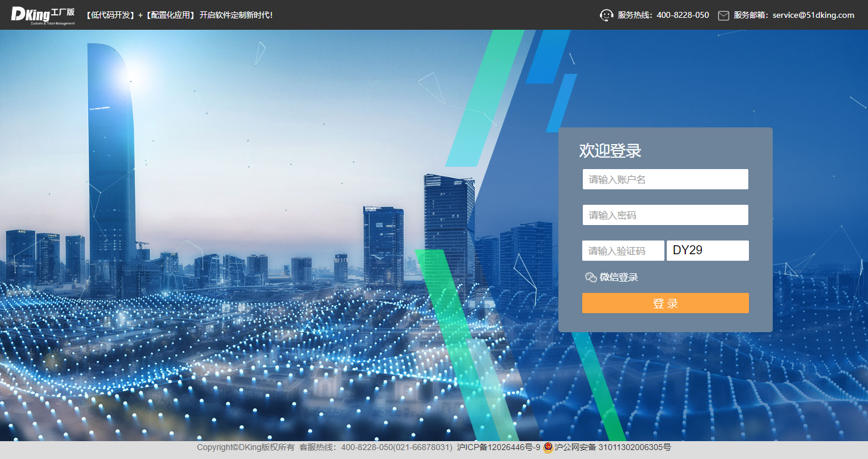
Task: Click the 欢迎登录 heading
Action: (x=610, y=151)
